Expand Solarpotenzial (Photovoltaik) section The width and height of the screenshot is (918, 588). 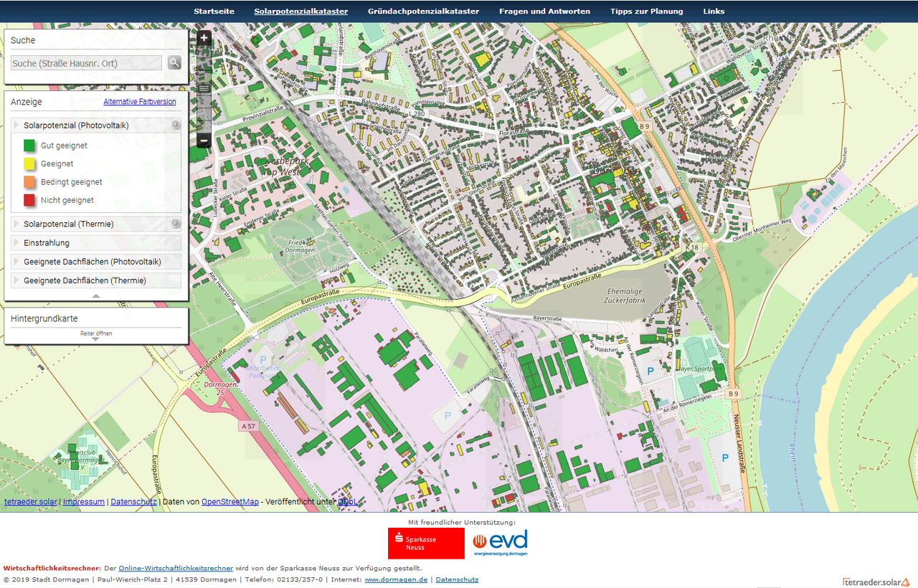point(96,125)
